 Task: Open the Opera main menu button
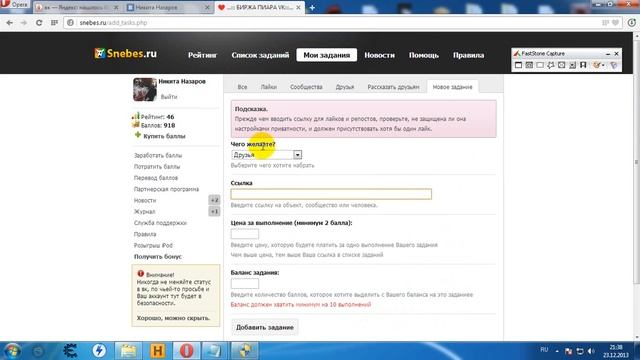pyautogui.click(x=14, y=4)
